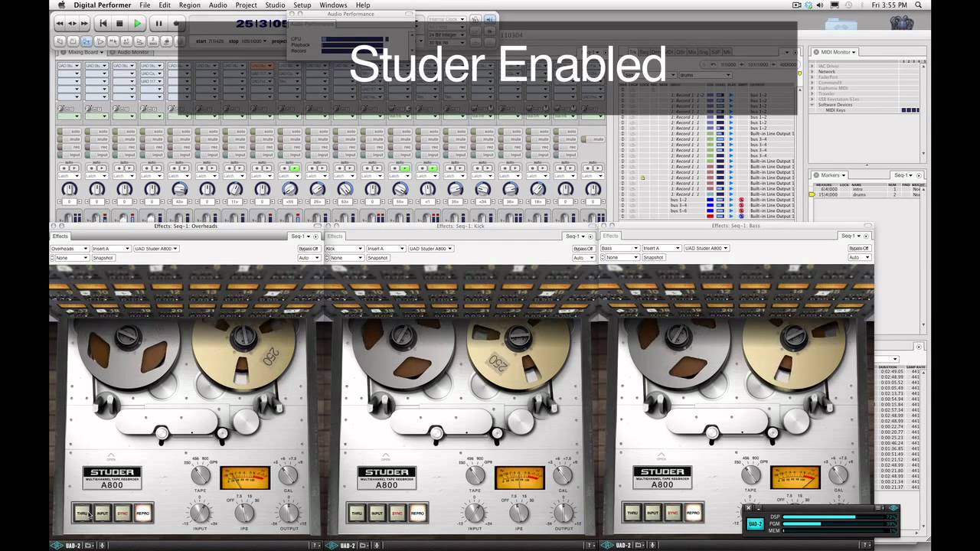Open the Kick track selector dropdown

344,249
